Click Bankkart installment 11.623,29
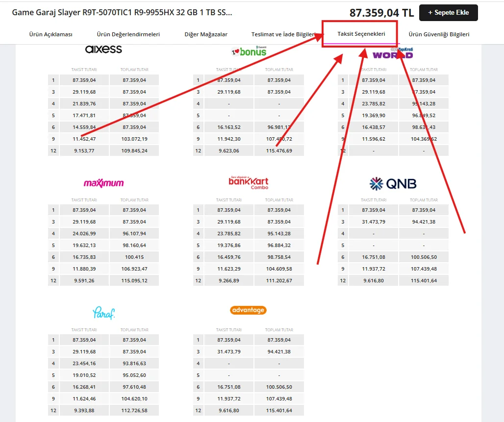Screen dimensions: 504x422 (x=229, y=269)
